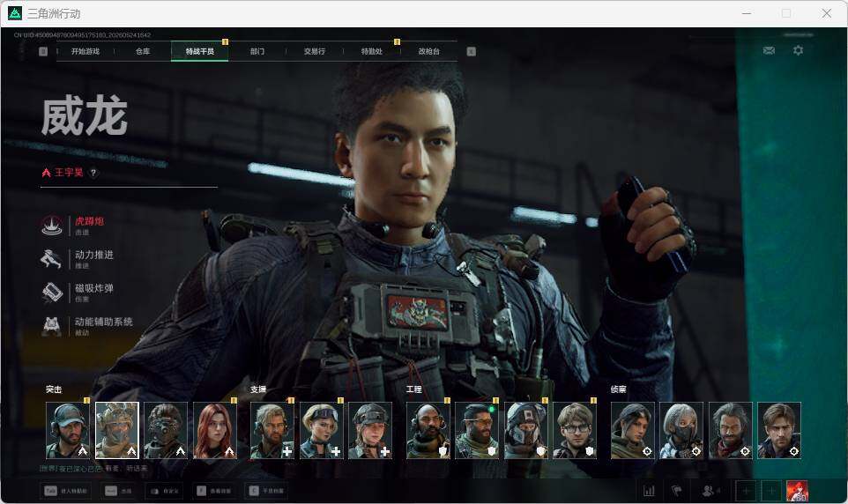Click next-tab key icon right of 改枪台

(471, 51)
